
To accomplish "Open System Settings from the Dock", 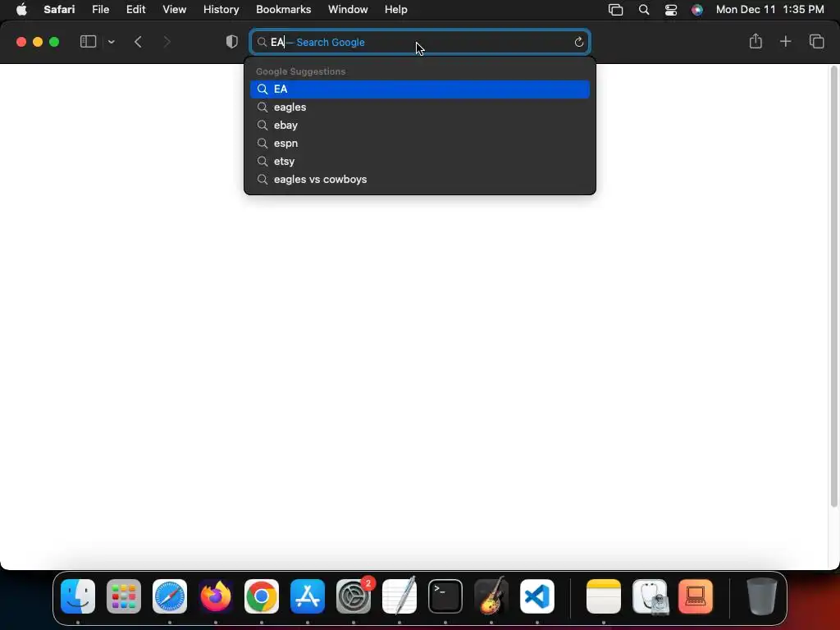I will (x=354, y=596).
